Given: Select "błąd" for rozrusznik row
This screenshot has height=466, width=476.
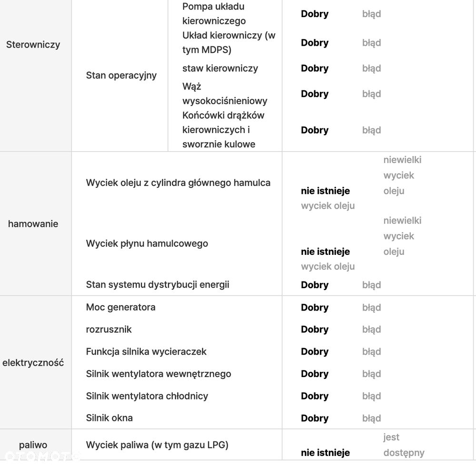Looking at the screenshot, I should [371, 330].
